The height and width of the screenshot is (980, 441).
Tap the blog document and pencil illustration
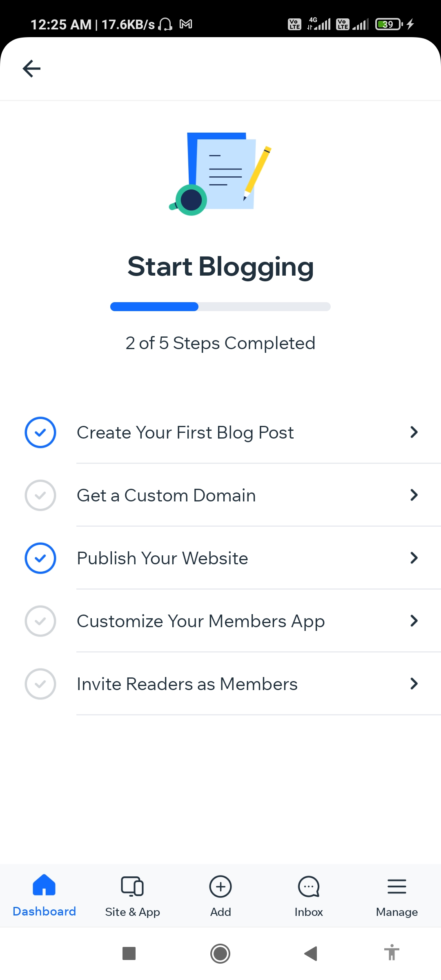[220, 174]
